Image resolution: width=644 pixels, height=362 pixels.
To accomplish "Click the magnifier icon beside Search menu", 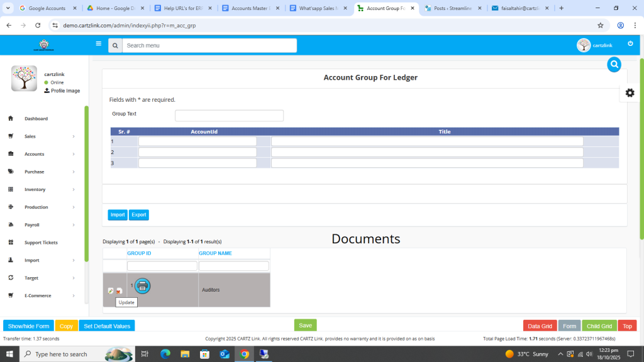I will coord(115,45).
